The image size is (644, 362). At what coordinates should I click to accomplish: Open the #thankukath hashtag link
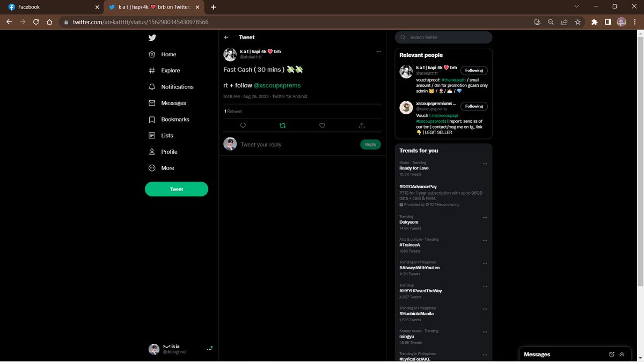click(454, 80)
